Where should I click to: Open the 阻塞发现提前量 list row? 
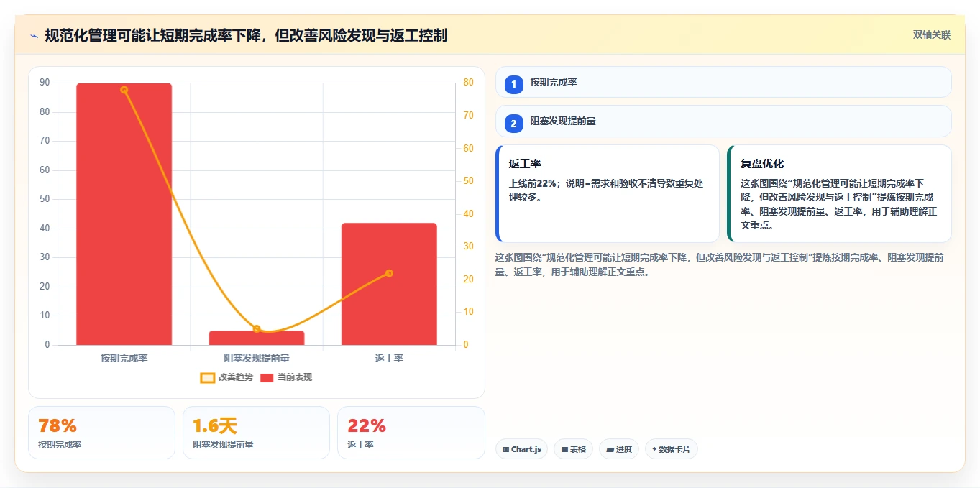pos(723,121)
